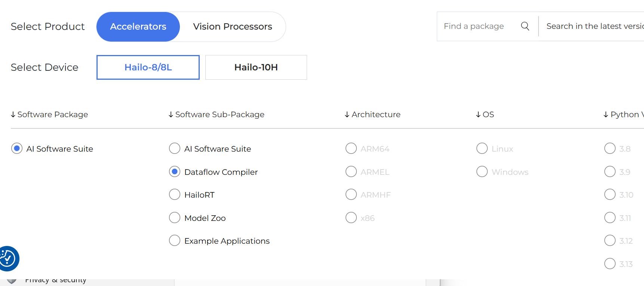Click the OS column arrow icon
Viewport: 644px width, 286px height.
(478, 115)
